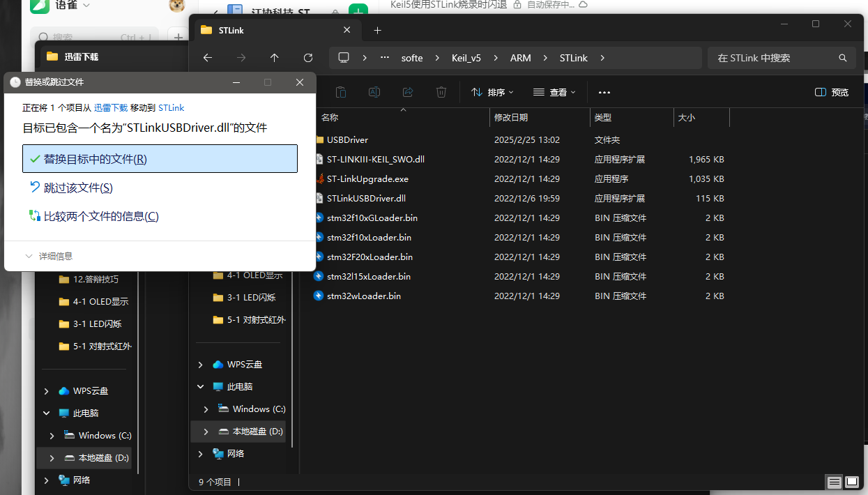Open a new tab with the plus icon

pos(377,31)
